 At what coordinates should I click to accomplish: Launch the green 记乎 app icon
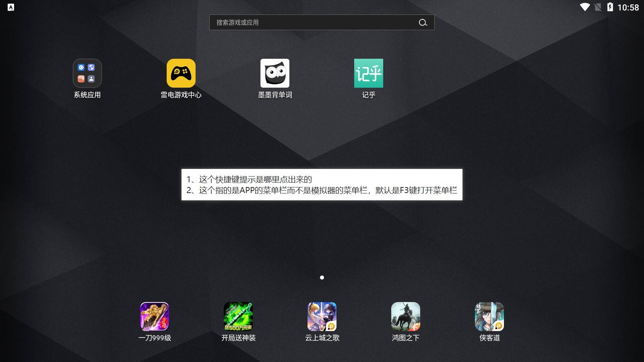pos(368,73)
